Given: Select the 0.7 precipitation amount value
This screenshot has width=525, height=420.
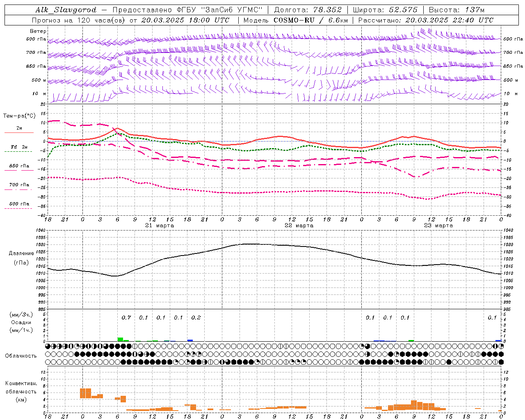Looking at the screenshot, I should click(x=126, y=318).
